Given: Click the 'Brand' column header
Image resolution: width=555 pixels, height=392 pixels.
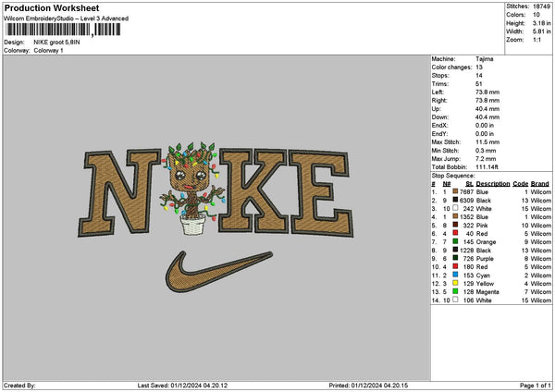Looking at the screenshot, I should [x=540, y=184].
